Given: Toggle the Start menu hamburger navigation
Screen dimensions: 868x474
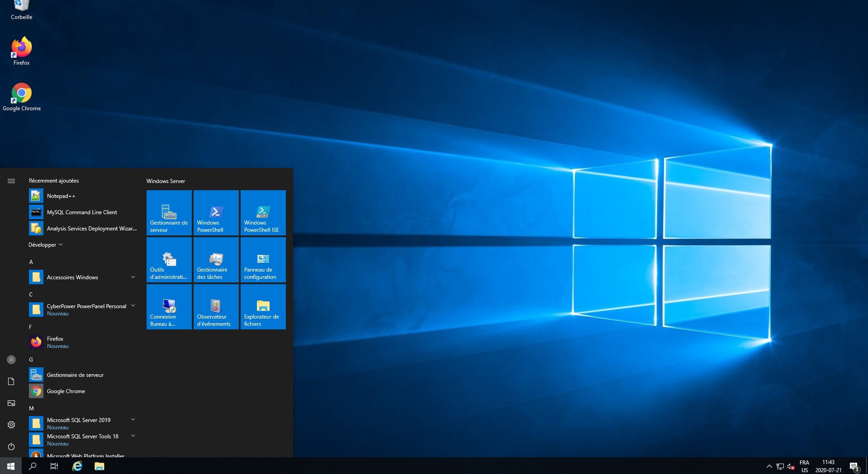Looking at the screenshot, I should pos(11,181).
